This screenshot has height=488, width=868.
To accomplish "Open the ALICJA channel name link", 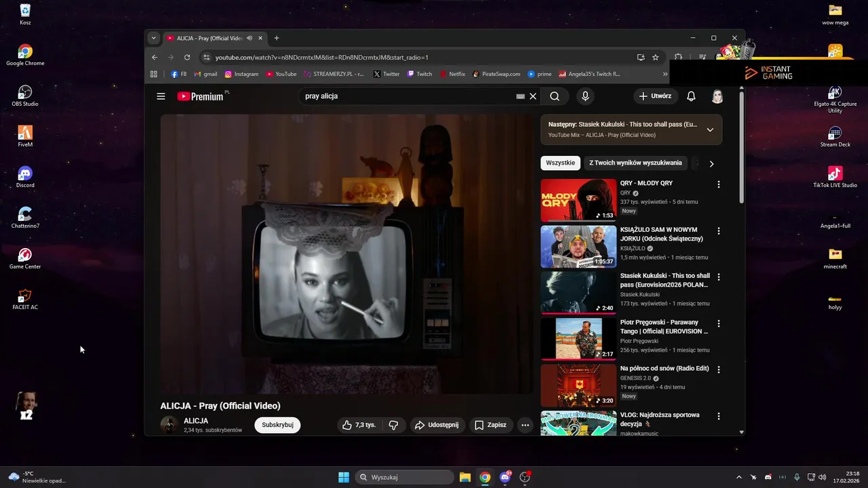I will [196, 421].
